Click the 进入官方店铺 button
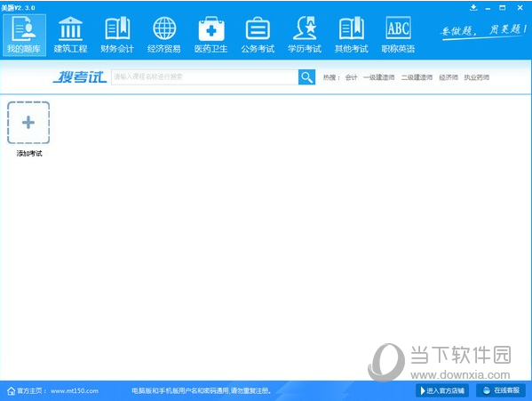 tap(442, 391)
